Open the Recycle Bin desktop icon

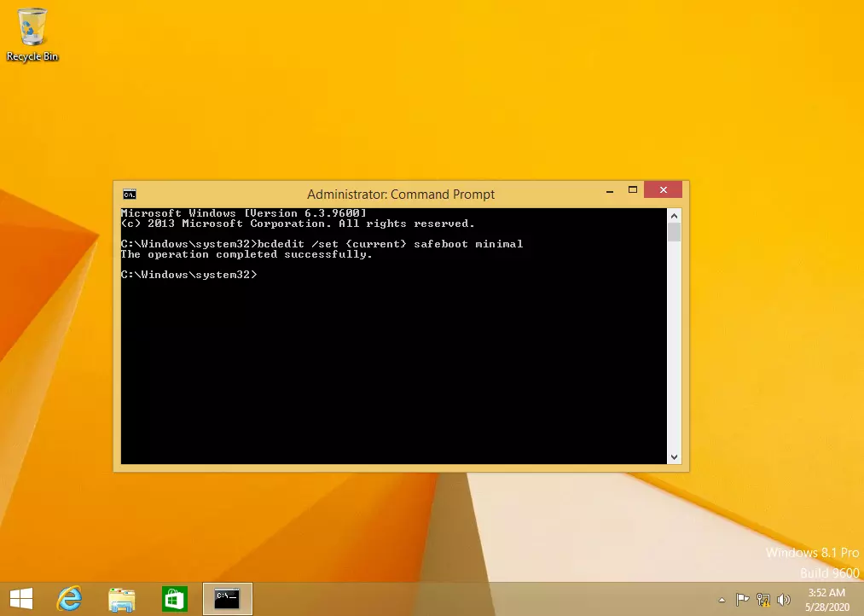coord(32,34)
